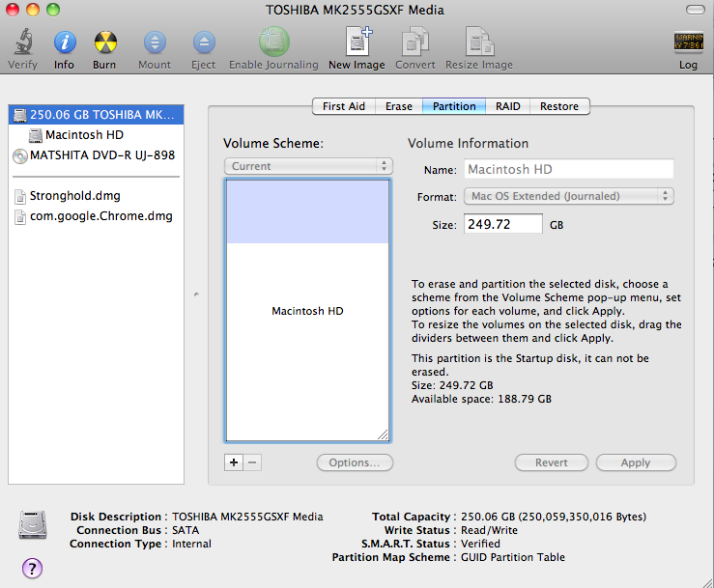Viewport: 714px width, 588px height.
Task: Click the partition resize corner handle
Action: 383,434
